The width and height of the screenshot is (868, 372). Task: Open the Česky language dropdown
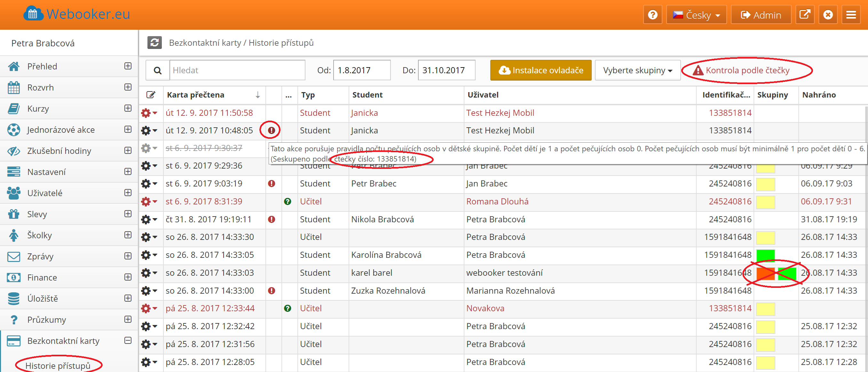(696, 15)
